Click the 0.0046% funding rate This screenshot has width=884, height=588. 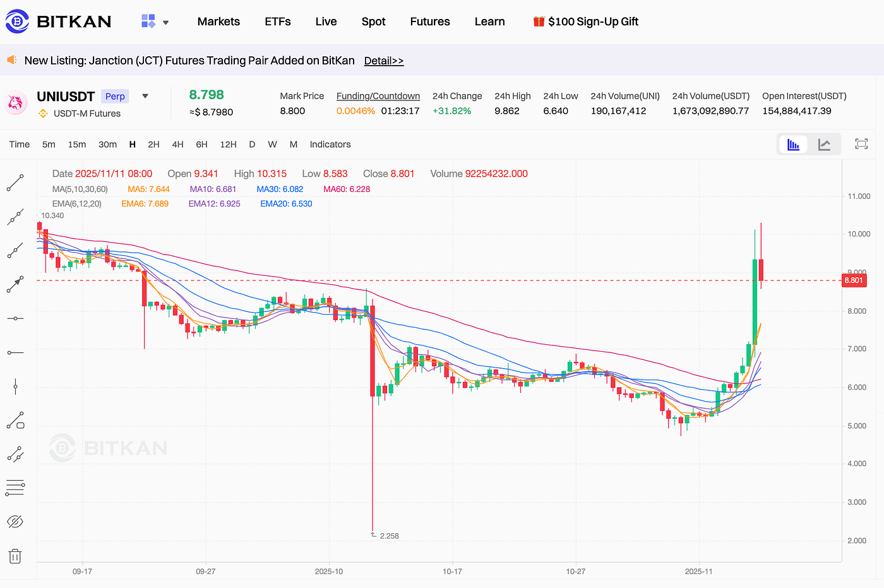click(x=355, y=111)
